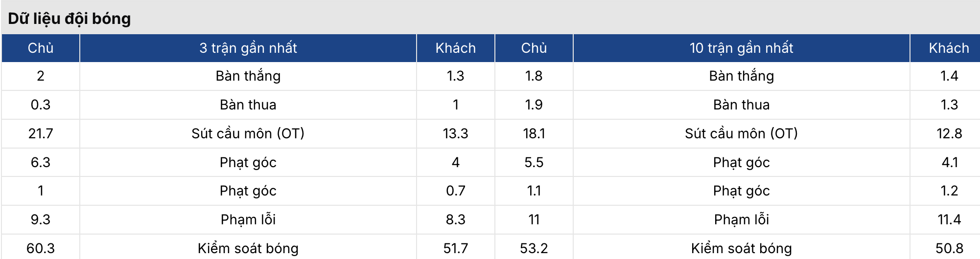Select the away fouls value 11.4
The width and height of the screenshot is (980, 259).
coord(949,219)
